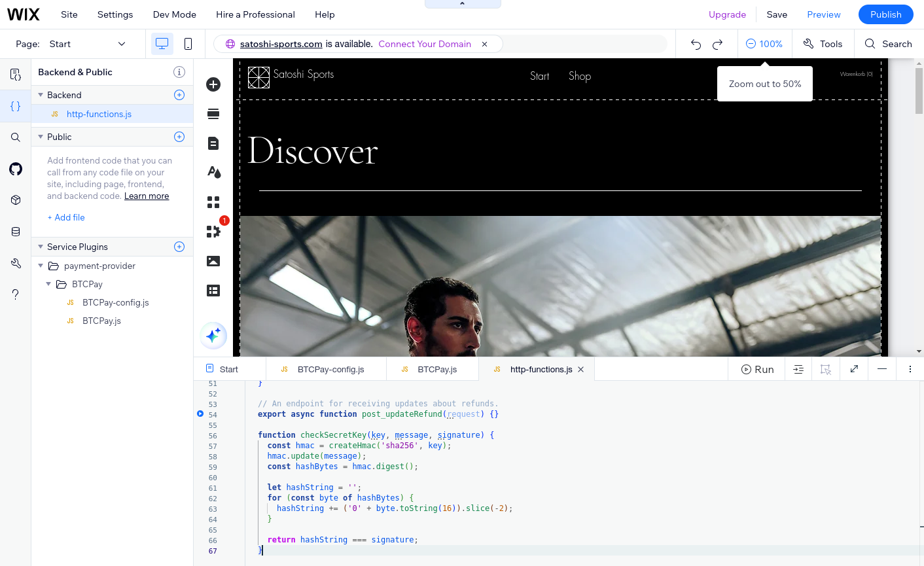Expand the code panel to fullscreen
The width and height of the screenshot is (924, 566).
pos(853,368)
